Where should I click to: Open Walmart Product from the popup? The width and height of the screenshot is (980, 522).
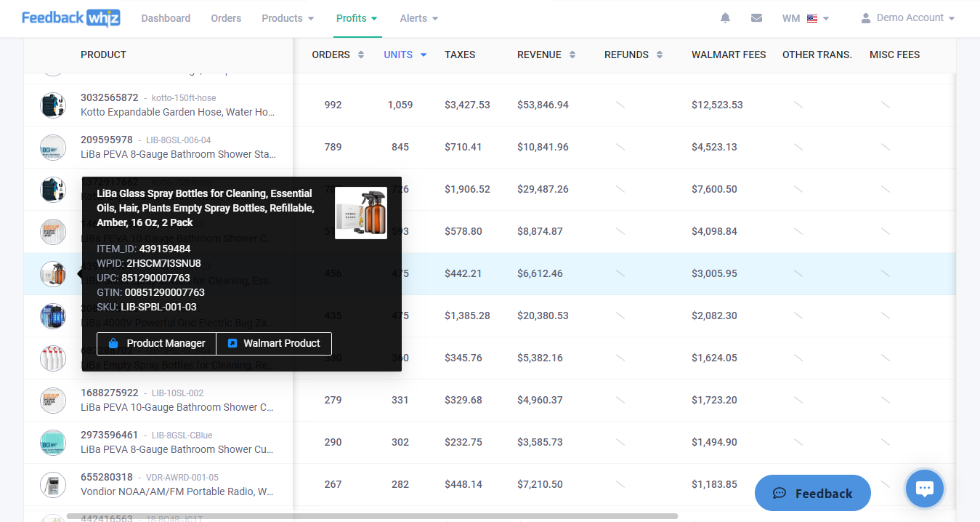pos(274,343)
